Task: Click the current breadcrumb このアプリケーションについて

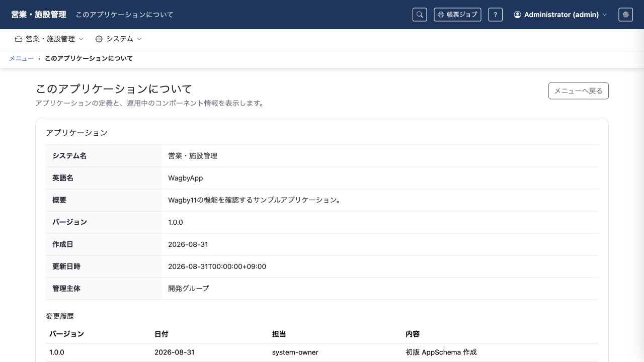Action: [x=89, y=58]
